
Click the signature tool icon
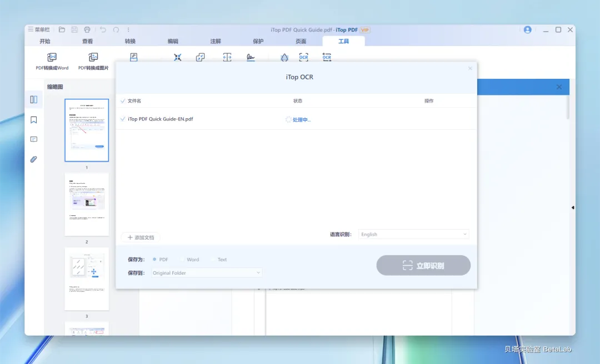coord(251,57)
